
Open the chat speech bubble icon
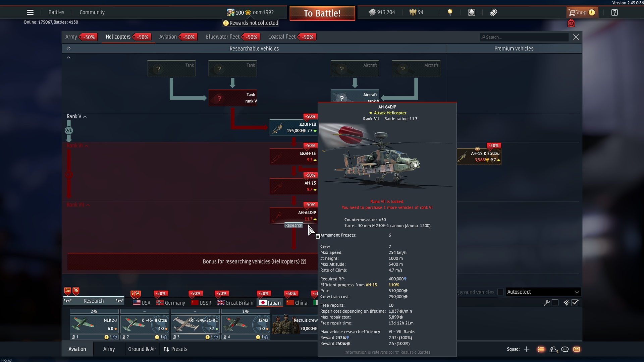[565, 349]
